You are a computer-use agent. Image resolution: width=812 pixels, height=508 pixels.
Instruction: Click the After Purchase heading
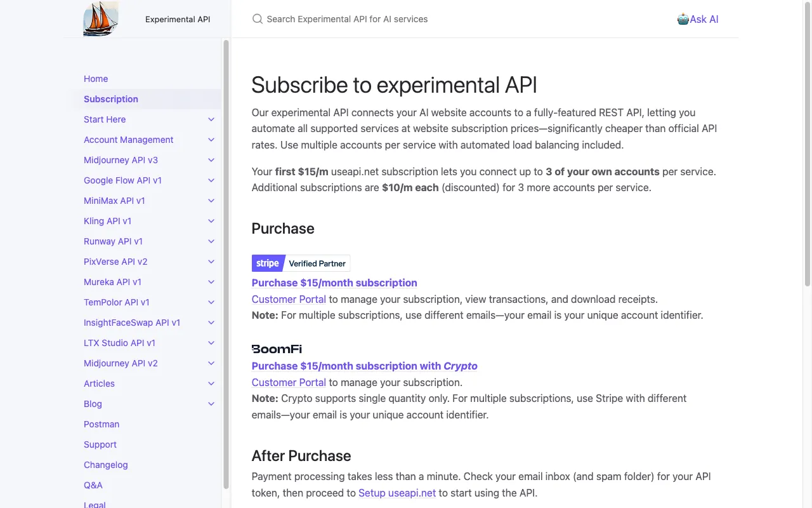(x=301, y=456)
